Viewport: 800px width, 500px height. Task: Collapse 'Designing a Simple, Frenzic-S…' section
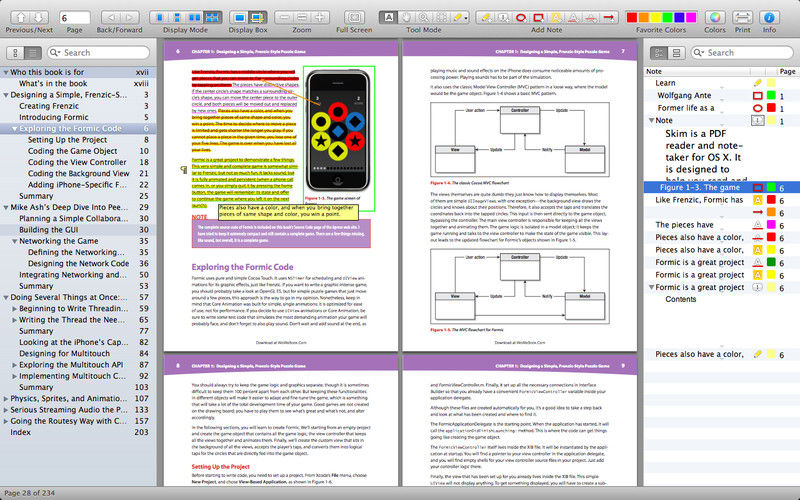pyautogui.click(x=6, y=95)
